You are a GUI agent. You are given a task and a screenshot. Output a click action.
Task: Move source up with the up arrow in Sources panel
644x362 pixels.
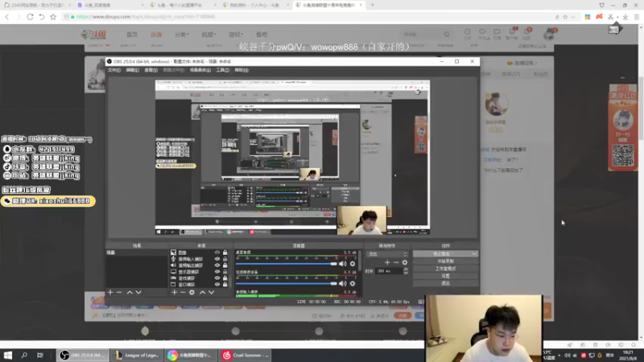[202, 292]
